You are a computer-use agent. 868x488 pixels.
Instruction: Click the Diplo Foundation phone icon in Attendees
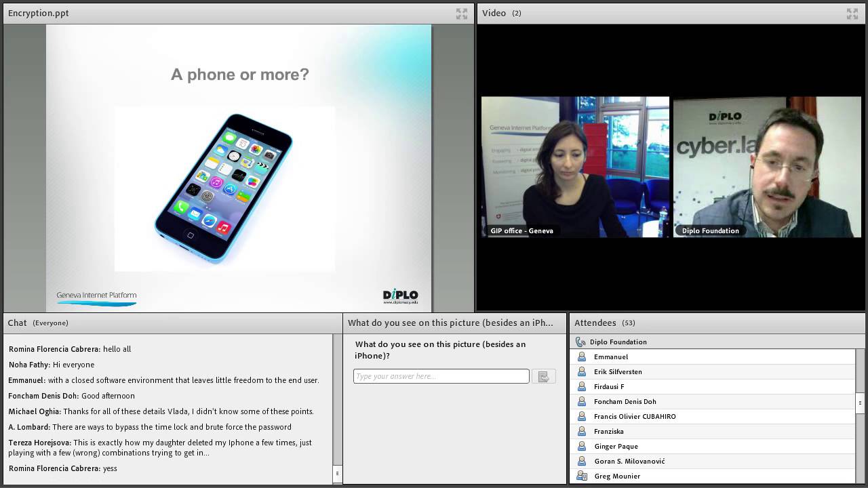(x=580, y=342)
